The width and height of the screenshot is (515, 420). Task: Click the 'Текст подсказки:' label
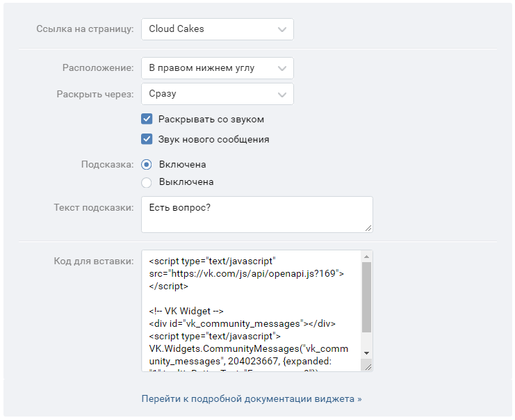(x=94, y=208)
